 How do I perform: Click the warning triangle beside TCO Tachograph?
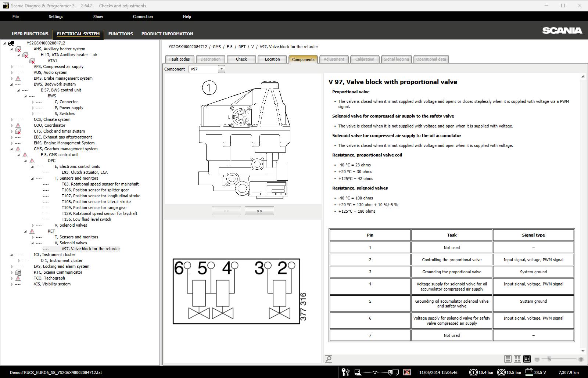point(18,278)
